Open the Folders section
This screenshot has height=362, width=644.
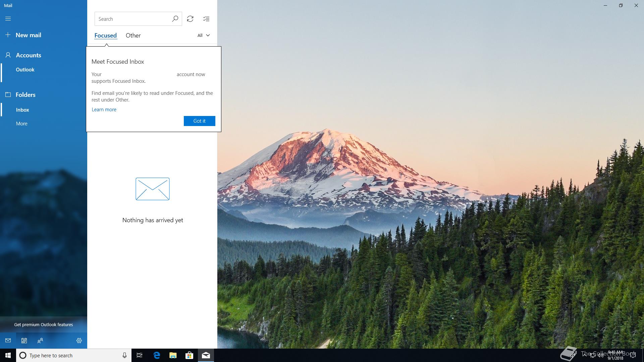point(25,95)
